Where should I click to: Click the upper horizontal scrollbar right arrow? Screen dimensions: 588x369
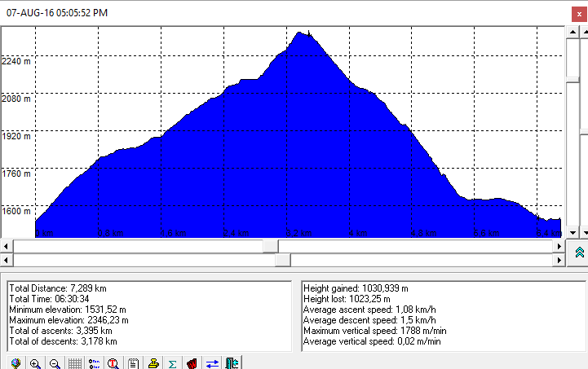click(x=559, y=246)
